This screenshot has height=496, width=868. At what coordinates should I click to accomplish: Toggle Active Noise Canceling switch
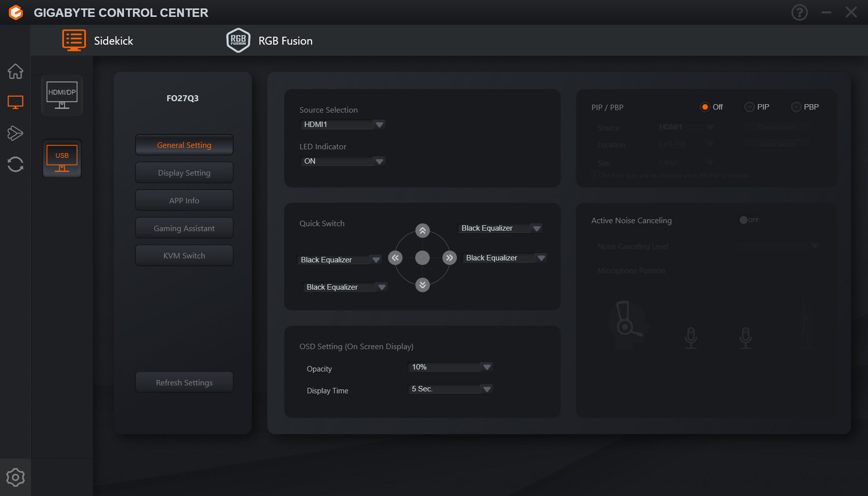(749, 220)
